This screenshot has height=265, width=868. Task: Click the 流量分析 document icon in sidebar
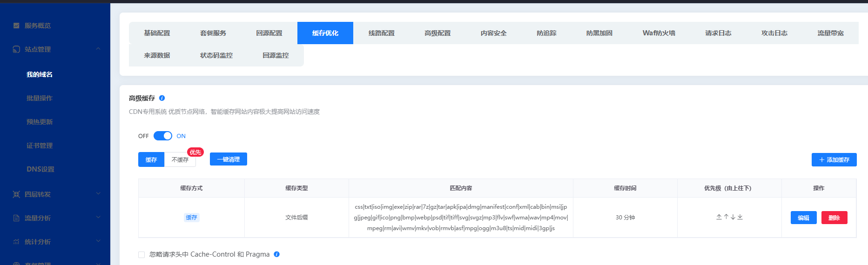coord(16,218)
